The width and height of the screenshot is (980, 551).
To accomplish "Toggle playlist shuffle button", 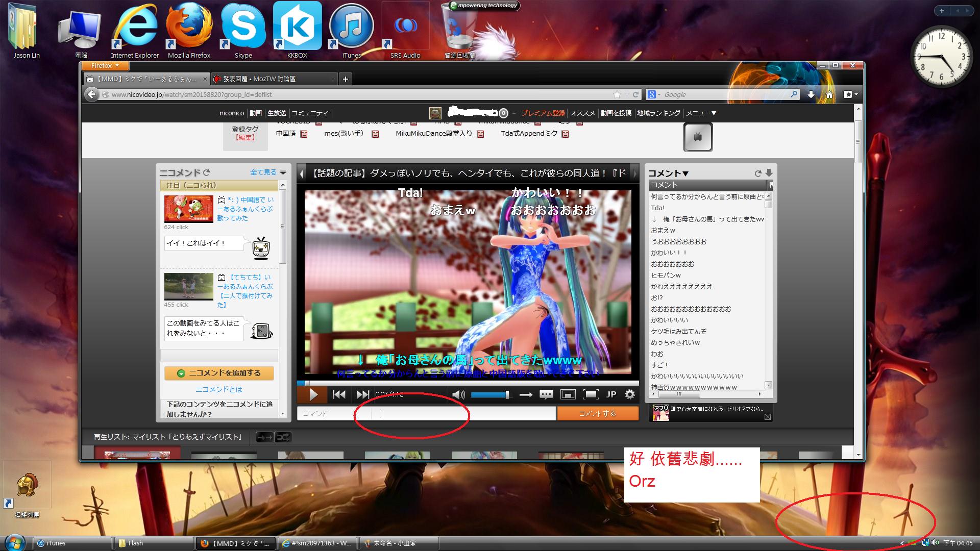I will tap(283, 437).
